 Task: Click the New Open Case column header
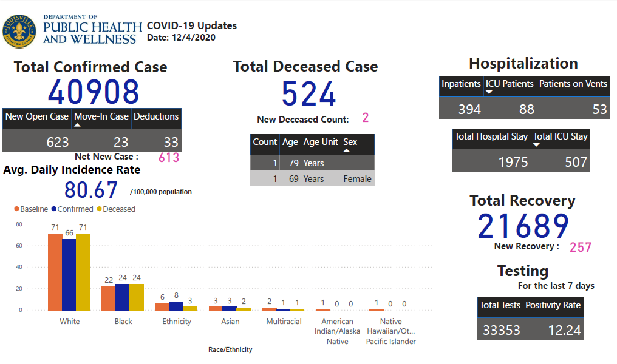[x=37, y=117]
